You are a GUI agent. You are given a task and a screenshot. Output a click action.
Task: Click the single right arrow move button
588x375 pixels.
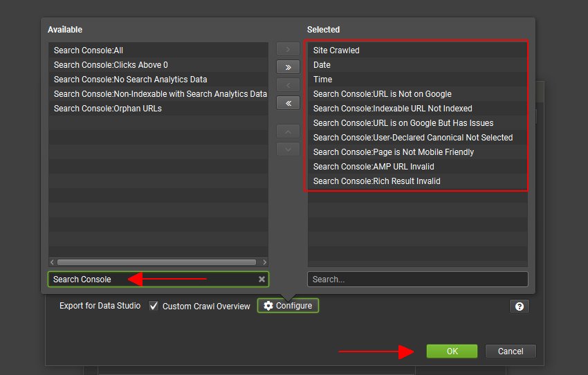click(288, 49)
